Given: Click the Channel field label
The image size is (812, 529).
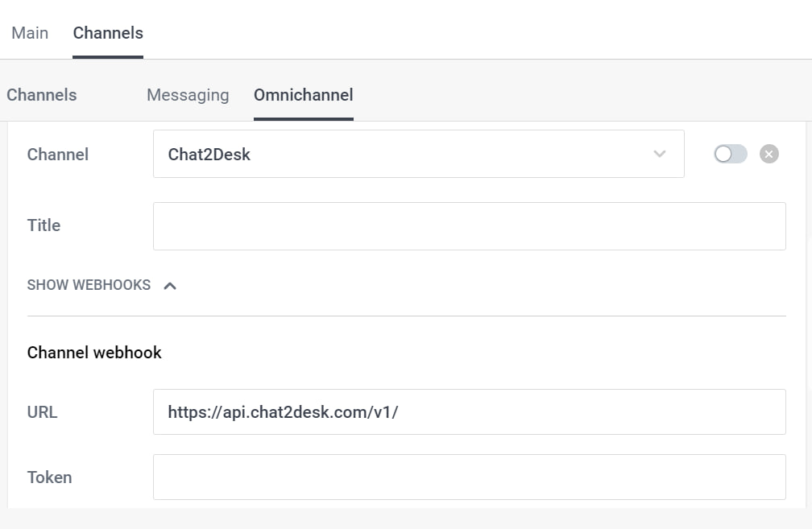Looking at the screenshot, I should click(58, 155).
